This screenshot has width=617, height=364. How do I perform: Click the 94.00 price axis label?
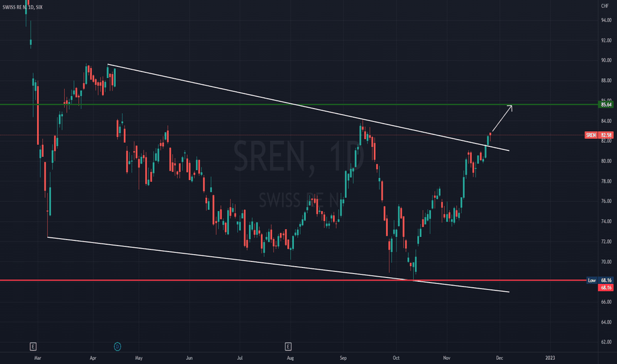coord(606,20)
